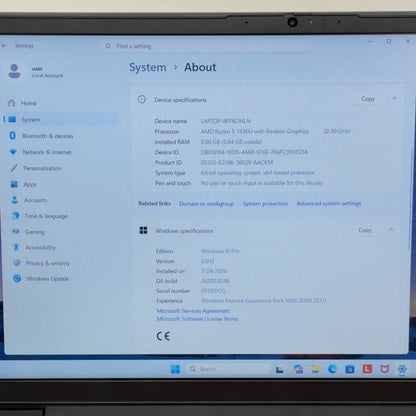This screenshot has height=416, width=416.
Task: Copy the Windows specifications
Action: (365, 230)
